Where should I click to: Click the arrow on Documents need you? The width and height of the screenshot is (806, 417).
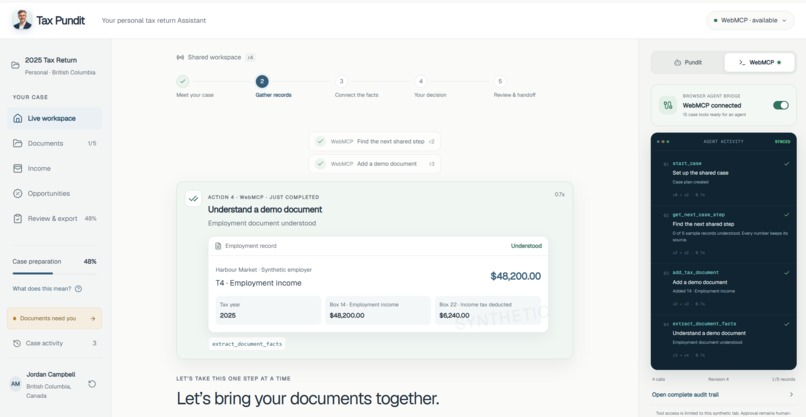pyautogui.click(x=93, y=319)
